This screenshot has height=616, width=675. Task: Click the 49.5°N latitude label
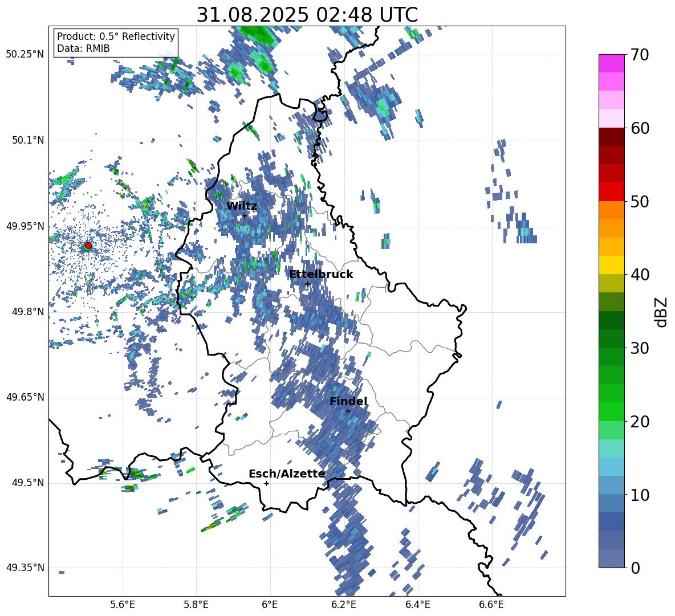pyautogui.click(x=27, y=482)
